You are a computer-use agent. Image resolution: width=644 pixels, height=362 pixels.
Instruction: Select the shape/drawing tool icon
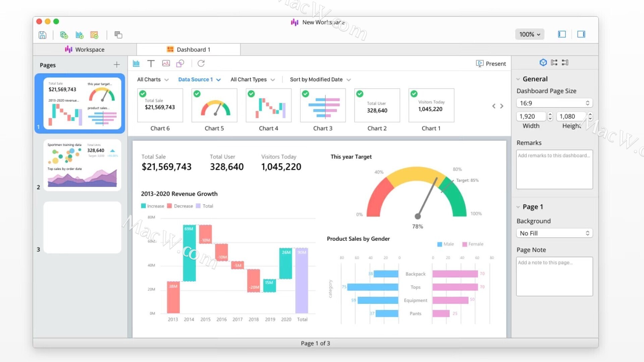[179, 63]
